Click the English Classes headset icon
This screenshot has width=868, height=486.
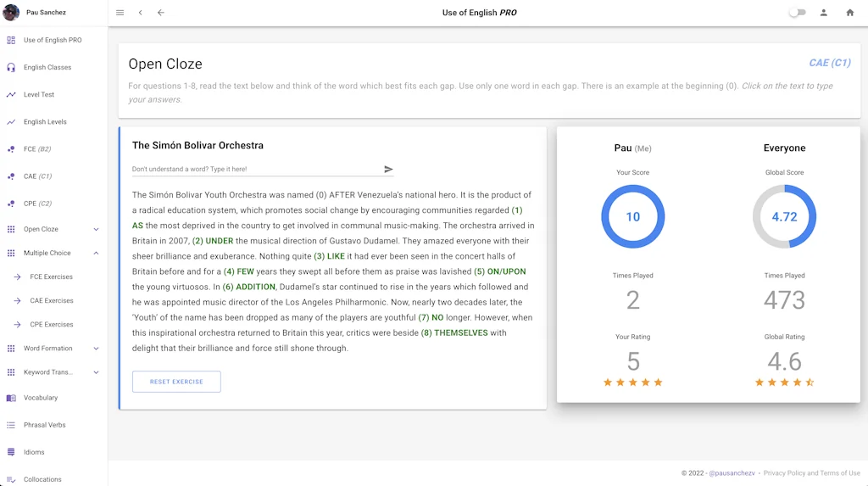[11, 67]
